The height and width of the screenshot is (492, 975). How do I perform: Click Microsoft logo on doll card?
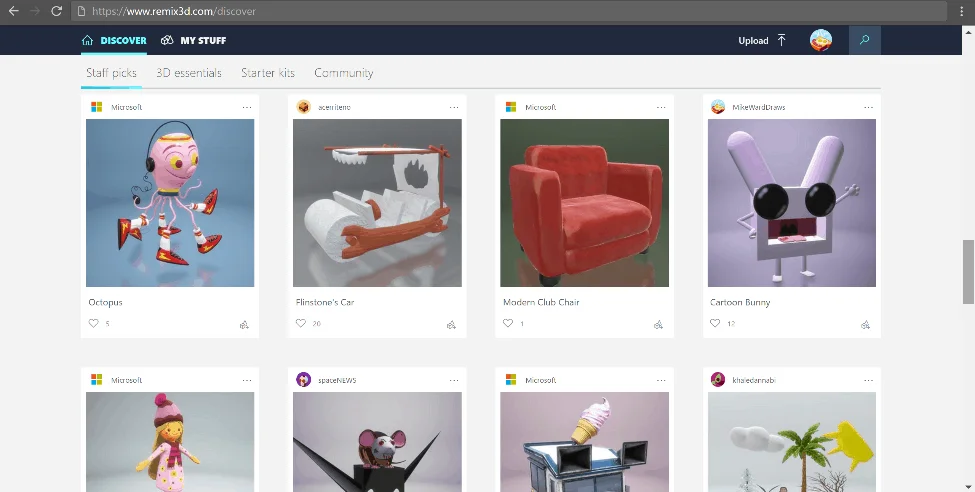(96, 379)
